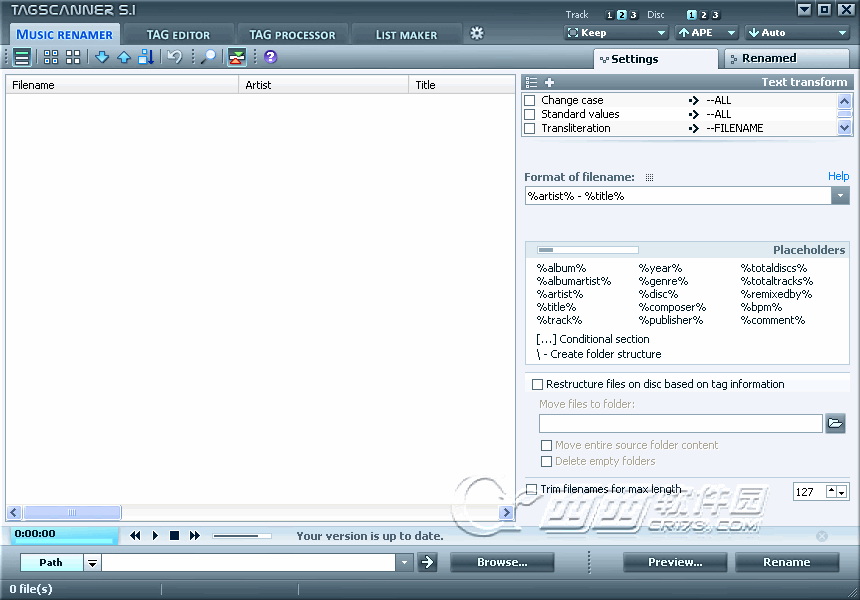Image resolution: width=860 pixels, height=600 pixels.
Task: Click the sort files icon in toolbar
Action: (146, 57)
